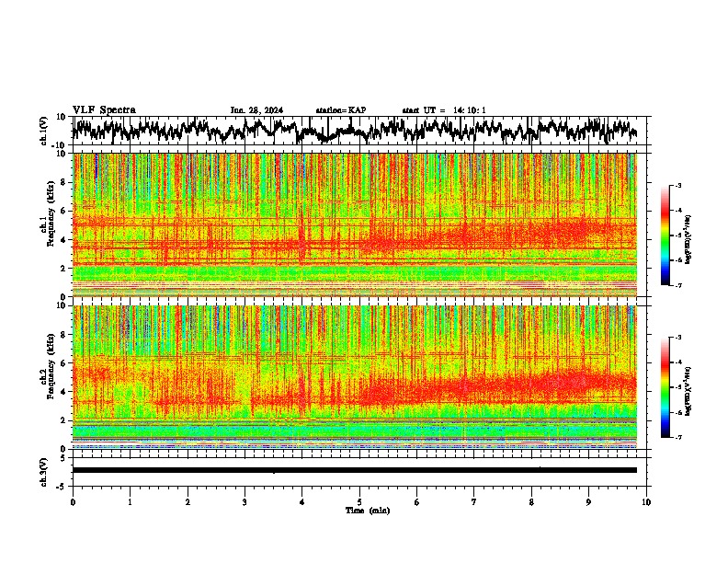Viewport: 728px width, 563px height.
Task: Click time axis tick label "4"
Action: 302,502
